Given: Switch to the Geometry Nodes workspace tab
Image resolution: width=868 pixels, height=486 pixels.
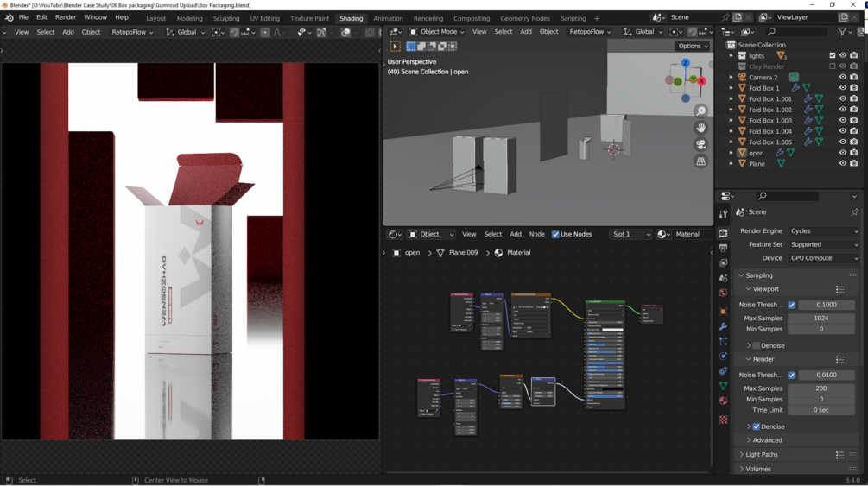Looking at the screenshot, I should click(525, 18).
